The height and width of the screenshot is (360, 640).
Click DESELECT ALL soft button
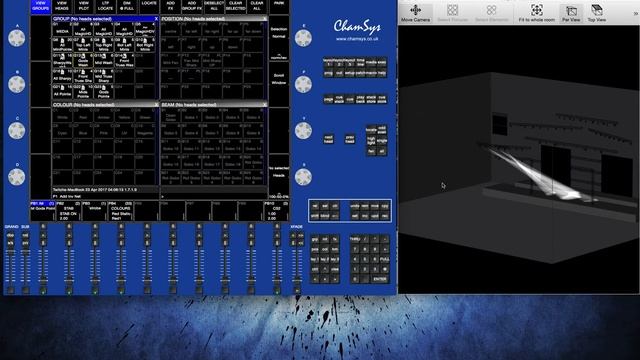pyautogui.click(x=214, y=6)
